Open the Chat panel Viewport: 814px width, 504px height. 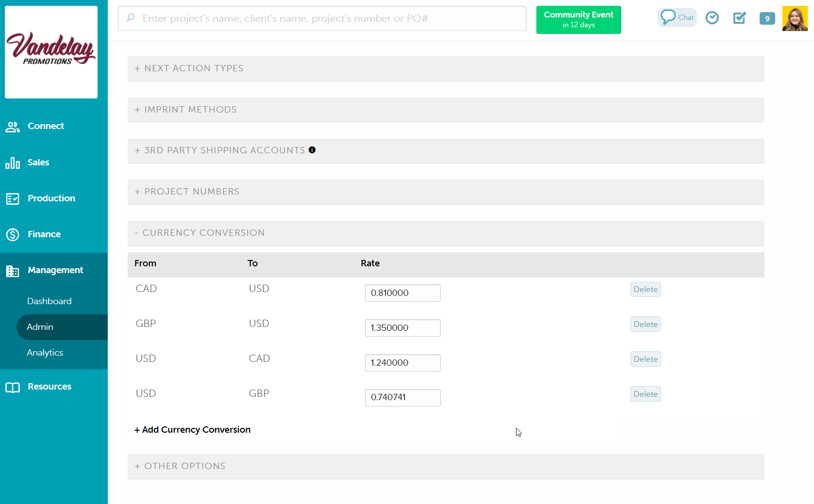click(x=677, y=17)
